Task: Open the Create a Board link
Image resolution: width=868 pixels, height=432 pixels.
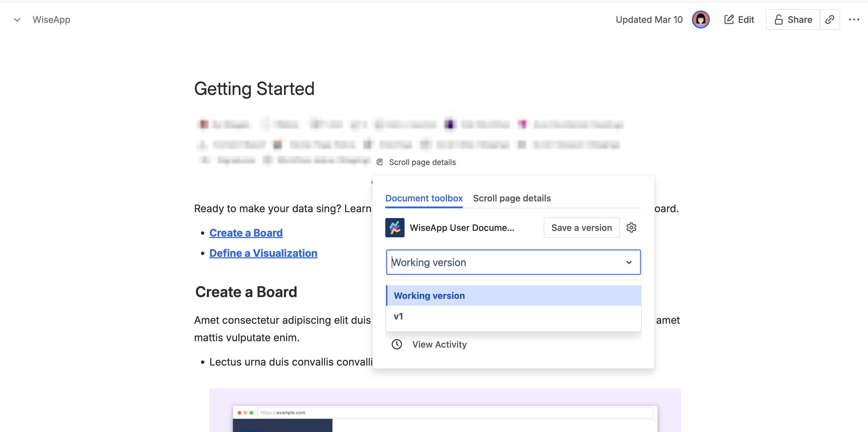Action: point(246,233)
